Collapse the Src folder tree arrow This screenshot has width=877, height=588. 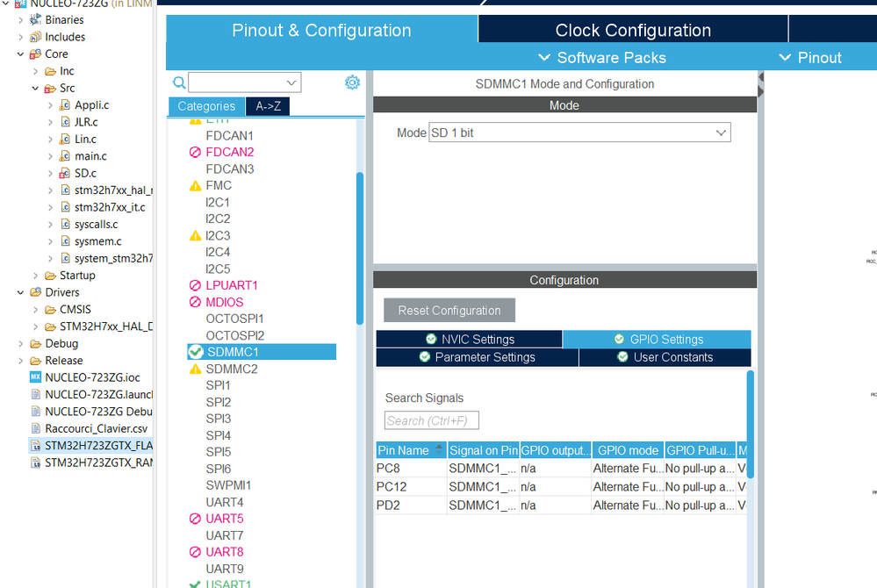tap(35, 89)
